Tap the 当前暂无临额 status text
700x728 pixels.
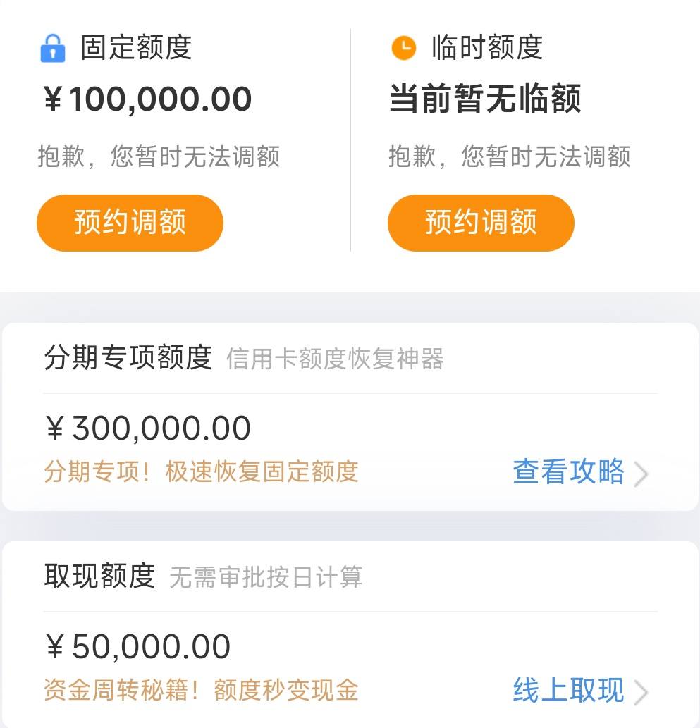click(485, 99)
